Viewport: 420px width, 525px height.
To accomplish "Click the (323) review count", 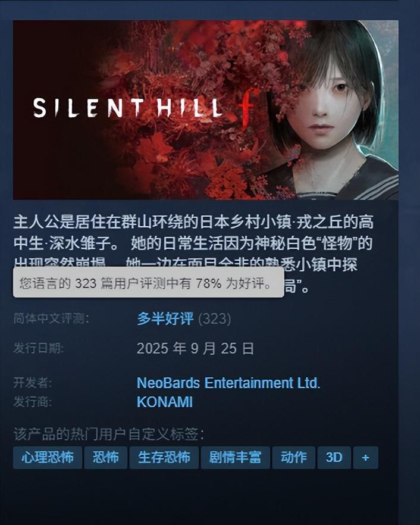I will click(x=214, y=319).
